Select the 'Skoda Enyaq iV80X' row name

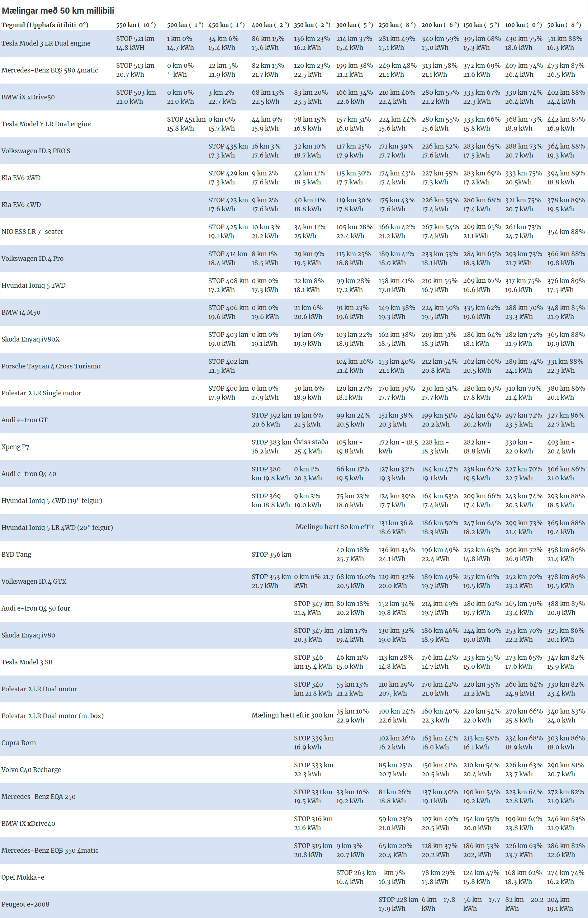coord(30,339)
